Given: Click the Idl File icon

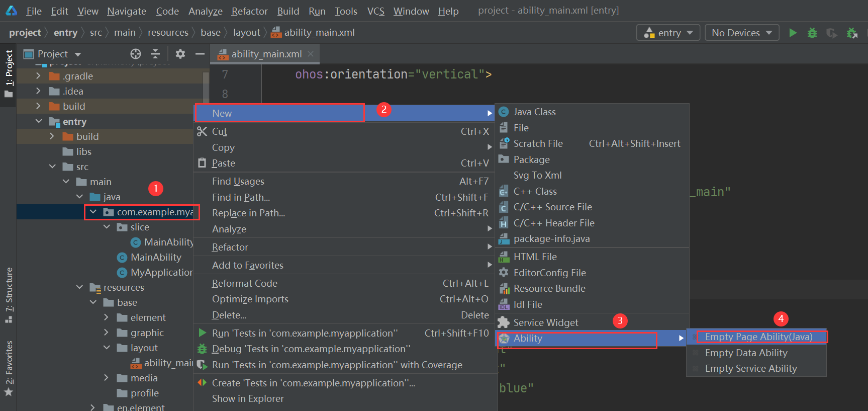Looking at the screenshot, I should (504, 304).
